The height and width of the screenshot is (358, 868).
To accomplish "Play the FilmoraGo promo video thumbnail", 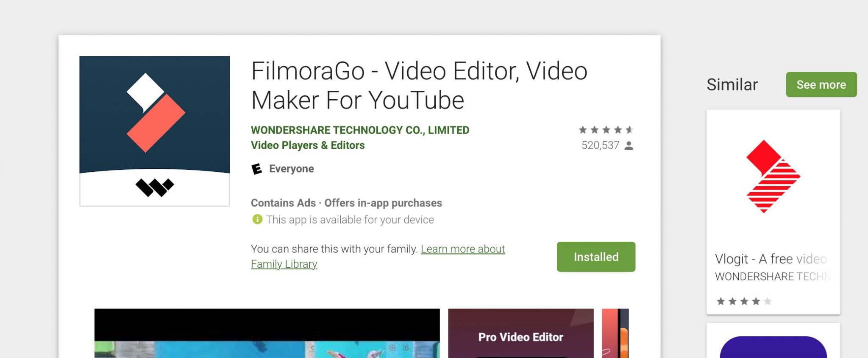I will coord(267,333).
